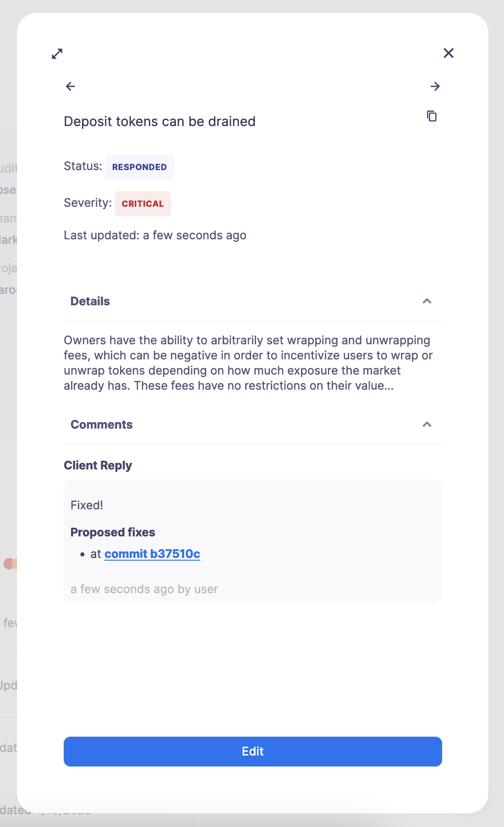Screen dimensions: 504x827
Task: Click the copy icon beside the title
Action: click(x=432, y=116)
